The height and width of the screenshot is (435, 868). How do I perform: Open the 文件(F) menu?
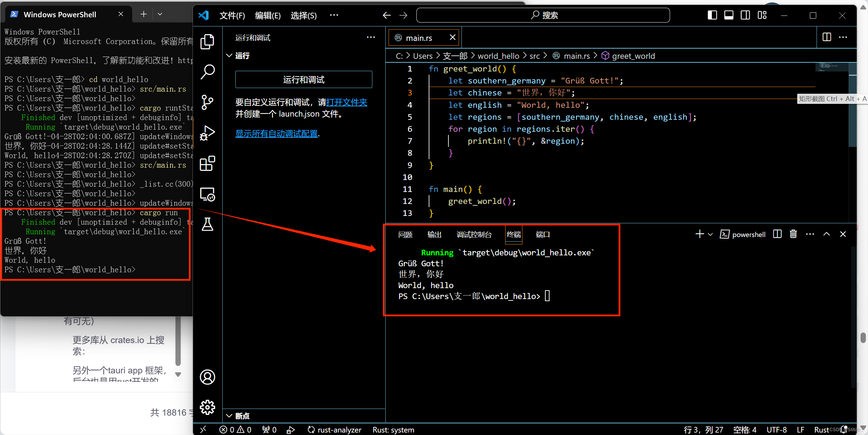[232, 15]
